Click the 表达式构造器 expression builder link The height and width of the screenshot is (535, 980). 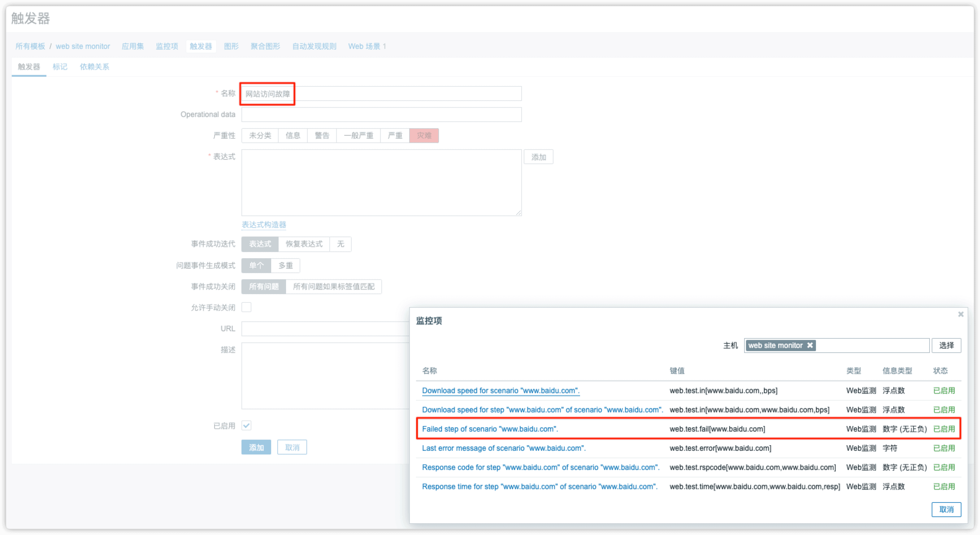pos(263,224)
